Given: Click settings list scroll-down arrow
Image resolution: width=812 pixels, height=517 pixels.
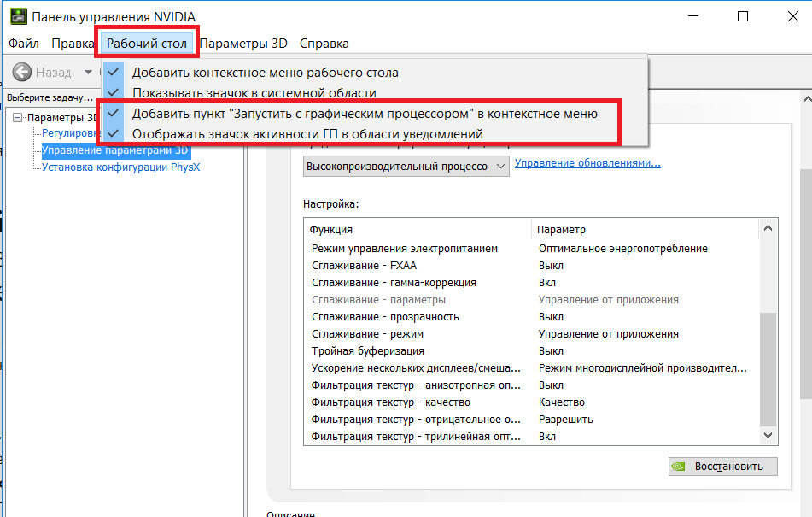Looking at the screenshot, I should (768, 436).
